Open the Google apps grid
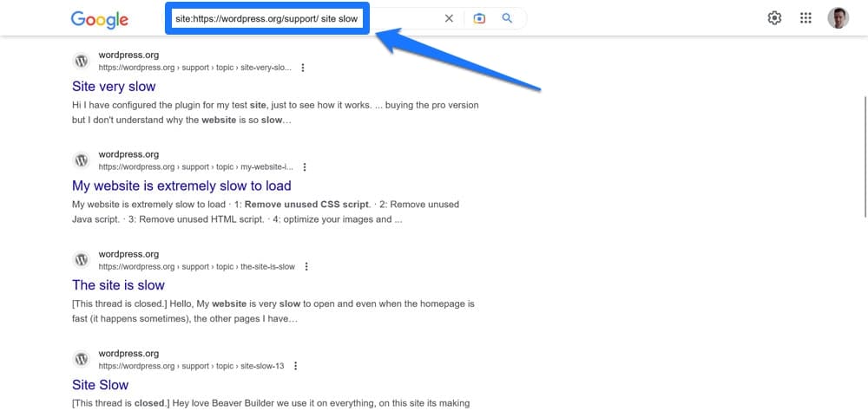868x411 pixels. coord(806,18)
